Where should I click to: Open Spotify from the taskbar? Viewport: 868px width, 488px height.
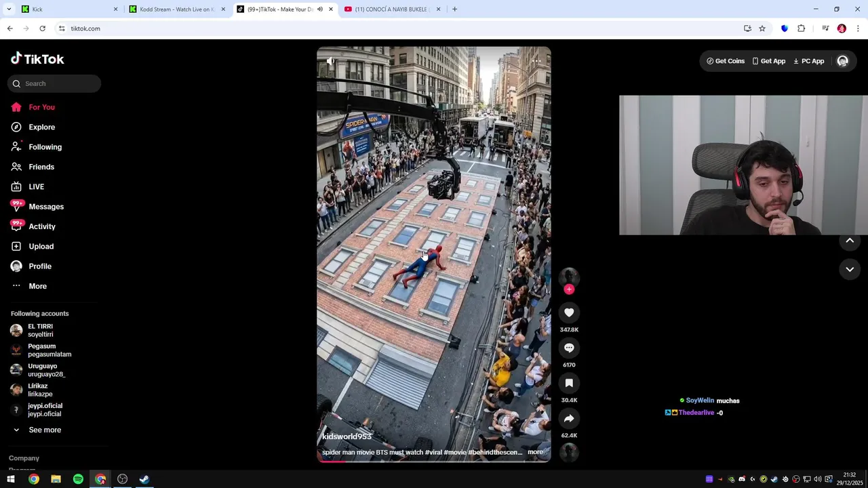(x=78, y=479)
